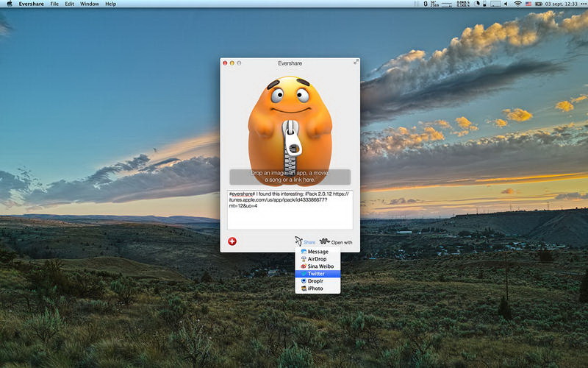
Task: Click the Share bow-and-arrow icon
Action: pos(298,241)
